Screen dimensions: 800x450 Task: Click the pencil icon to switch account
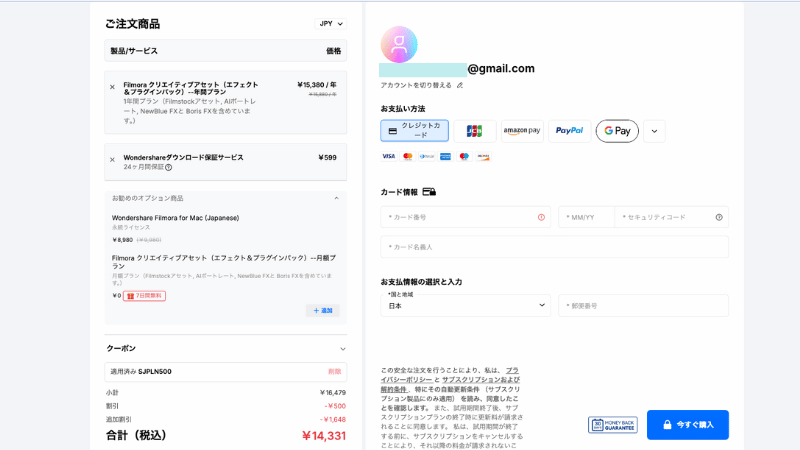click(x=460, y=85)
